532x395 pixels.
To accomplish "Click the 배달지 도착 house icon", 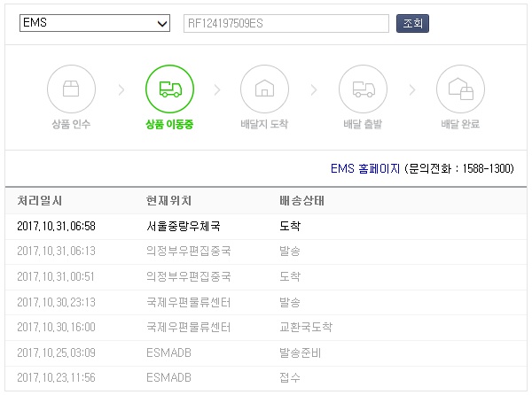I will pyautogui.click(x=264, y=89).
